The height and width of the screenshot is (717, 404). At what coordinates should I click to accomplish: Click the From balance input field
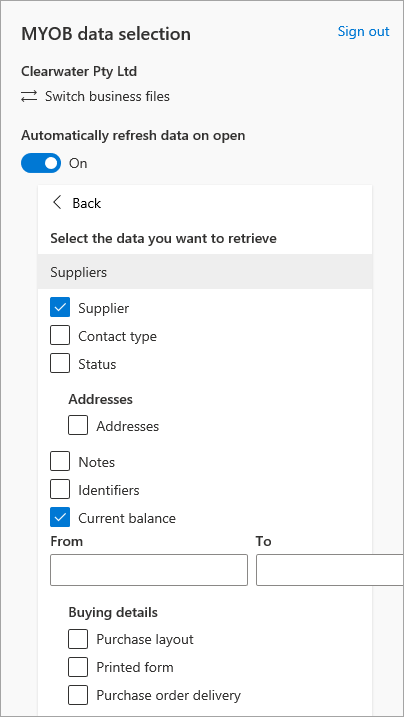pyautogui.click(x=149, y=570)
